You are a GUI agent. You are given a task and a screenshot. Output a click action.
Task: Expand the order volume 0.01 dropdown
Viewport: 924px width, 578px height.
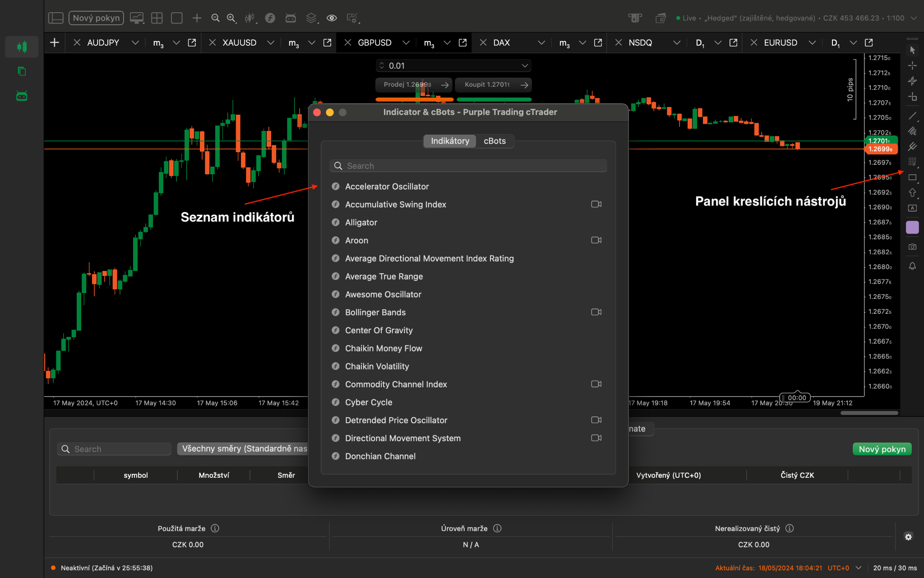click(x=525, y=66)
